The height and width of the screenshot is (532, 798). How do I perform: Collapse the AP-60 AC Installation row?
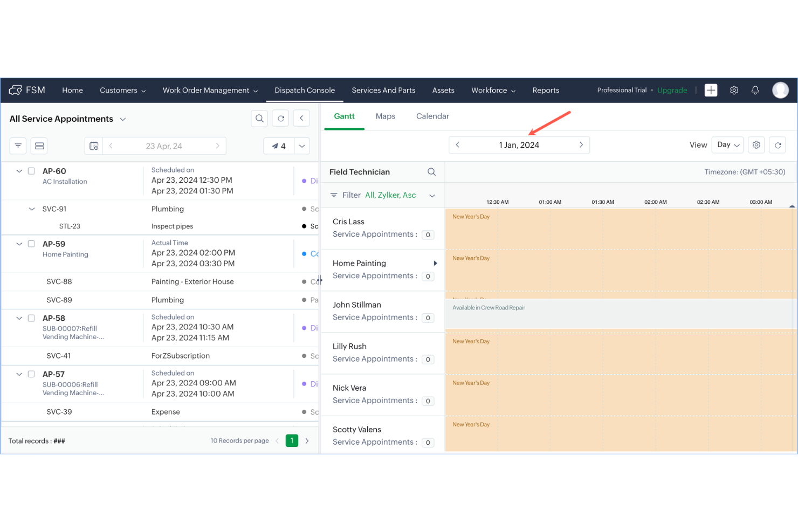pos(19,170)
